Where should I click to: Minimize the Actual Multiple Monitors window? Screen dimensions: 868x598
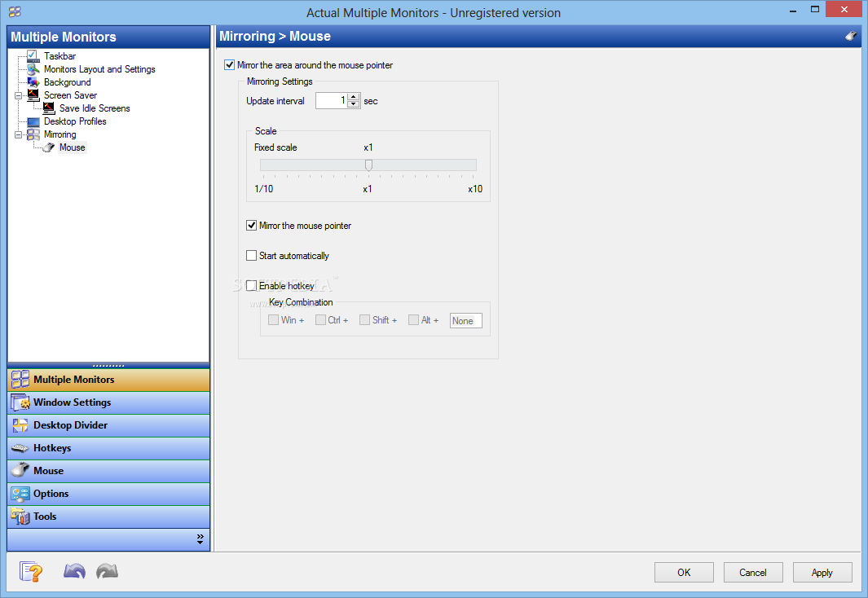tap(793, 11)
